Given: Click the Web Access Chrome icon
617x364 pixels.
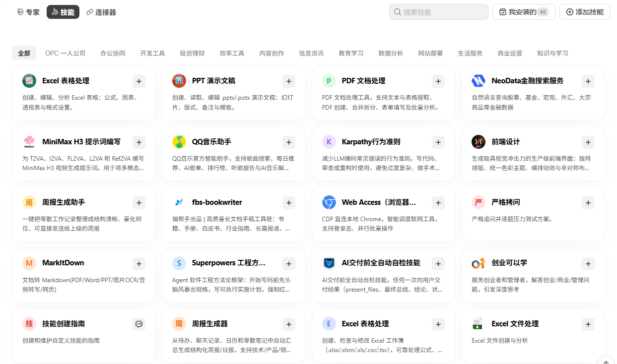Looking at the screenshot, I should [x=329, y=202].
